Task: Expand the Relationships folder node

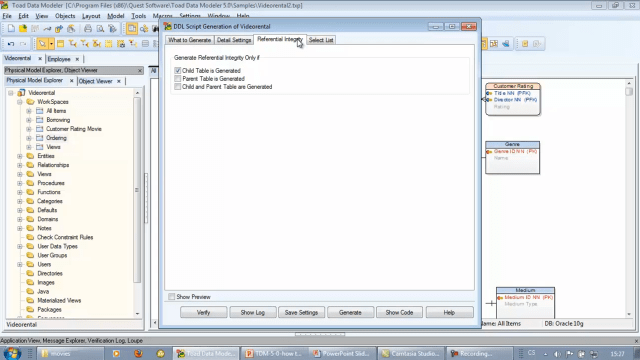Action: tap(20, 165)
